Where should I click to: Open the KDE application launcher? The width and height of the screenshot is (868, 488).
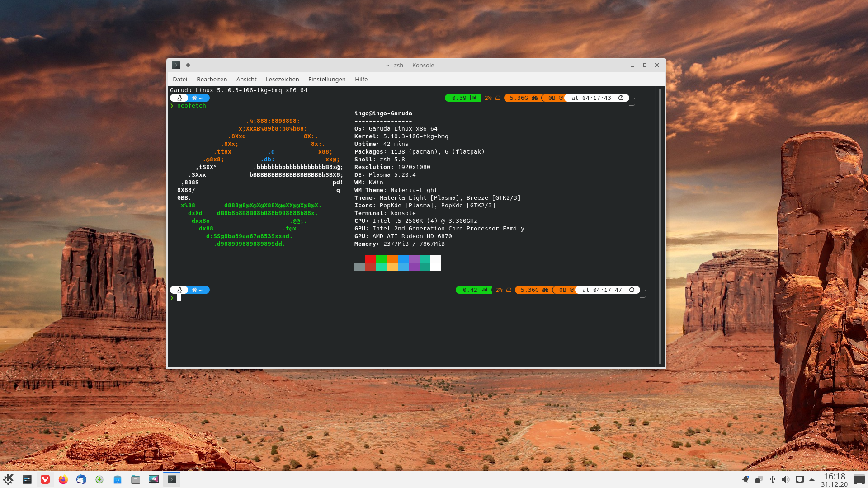point(8,479)
